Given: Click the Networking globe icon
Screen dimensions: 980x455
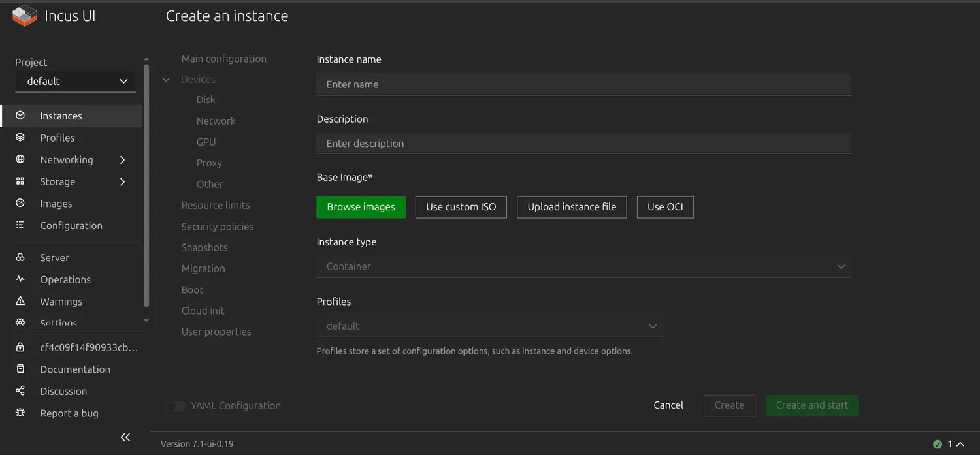Looking at the screenshot, I should click(x=20, y=159).
